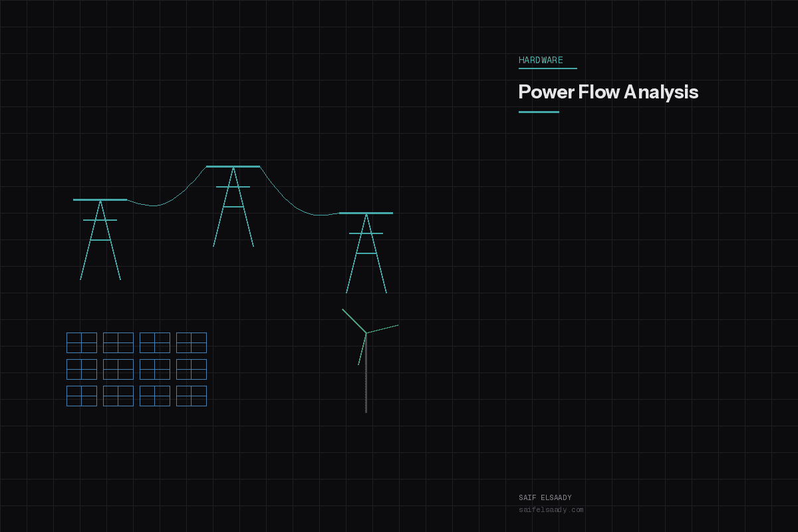This screenshot has width=798, height=532.
Task: Switch to the HARDWARE category tab
Action: tap(539, 60)
